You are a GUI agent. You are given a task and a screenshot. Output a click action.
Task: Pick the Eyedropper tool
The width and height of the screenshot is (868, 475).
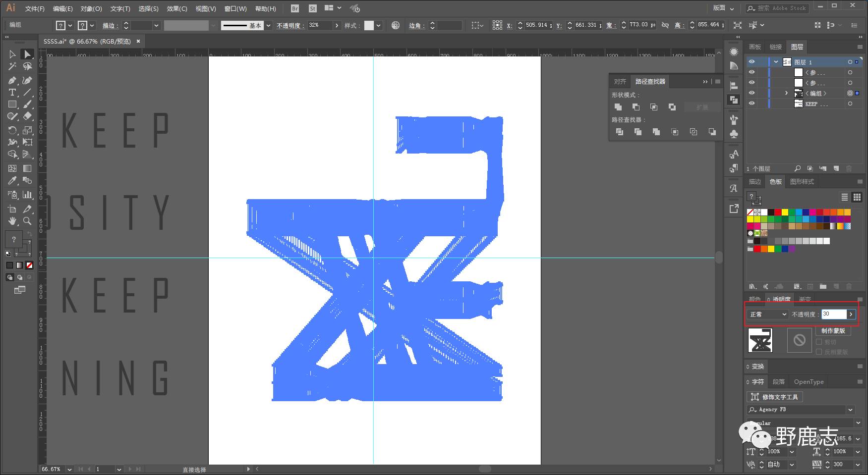coord(12,181)
